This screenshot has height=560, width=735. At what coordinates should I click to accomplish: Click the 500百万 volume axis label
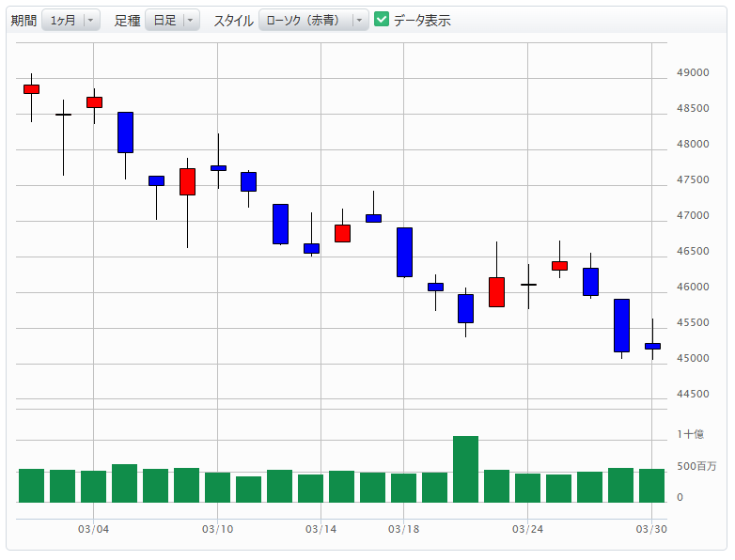click(696, 466)
